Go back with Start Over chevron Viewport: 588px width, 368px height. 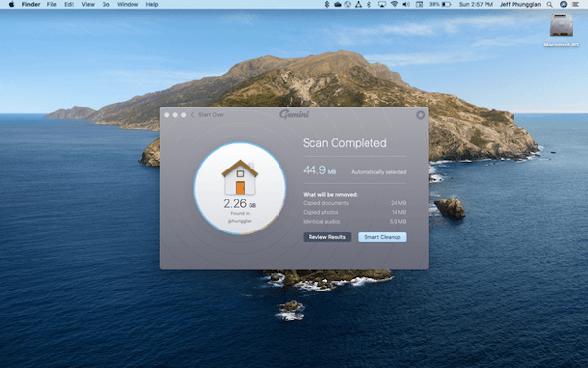pyautogui.click(x=192, y=115)
